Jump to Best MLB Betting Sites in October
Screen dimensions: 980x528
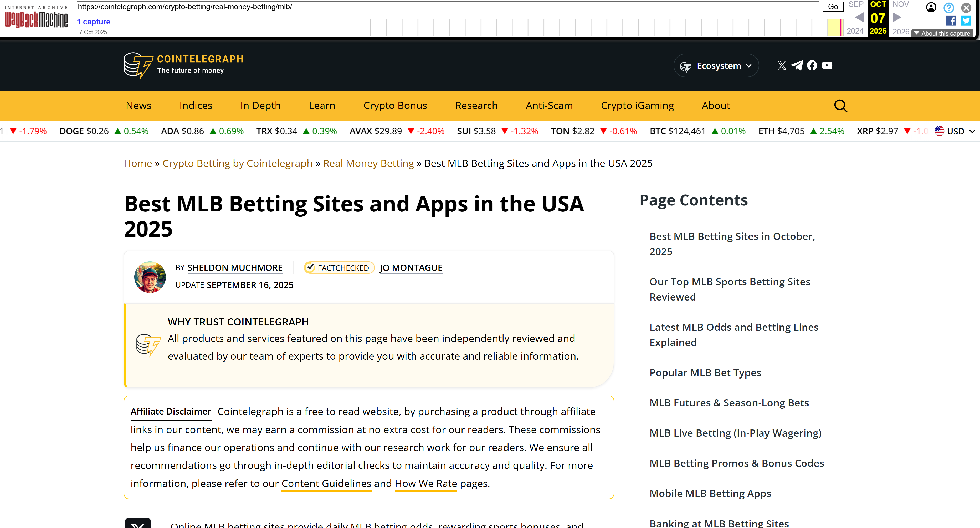(732, 244)
